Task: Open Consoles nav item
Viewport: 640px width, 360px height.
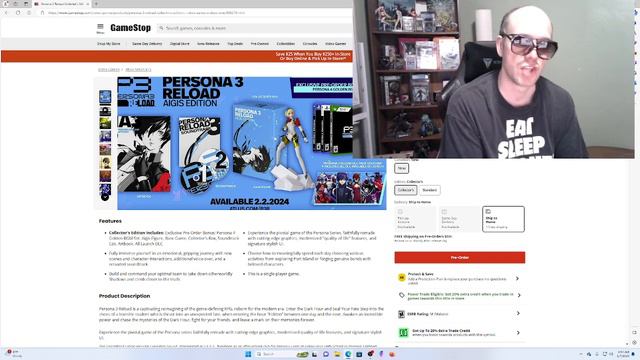Action: click(310, 44)
